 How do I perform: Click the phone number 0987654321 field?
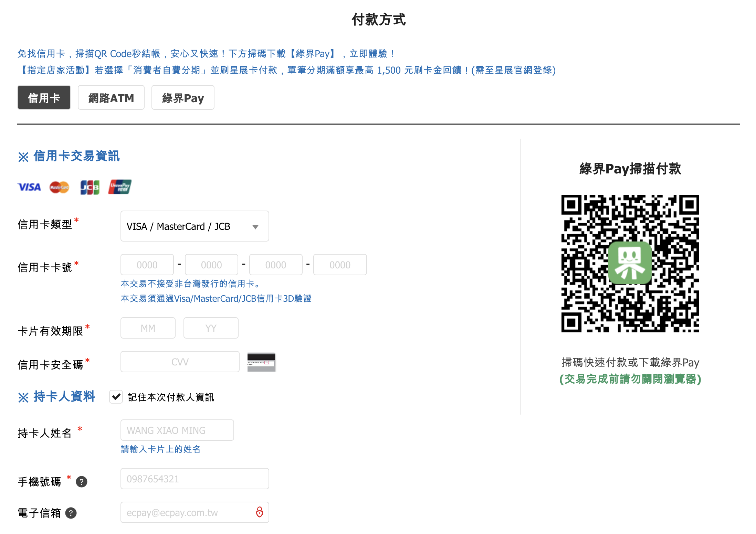[195, 479]
